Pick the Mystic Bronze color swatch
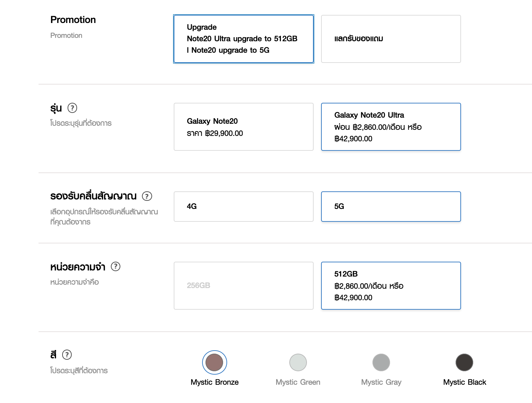This screenshot has width=532, height=403. point(214,362)
